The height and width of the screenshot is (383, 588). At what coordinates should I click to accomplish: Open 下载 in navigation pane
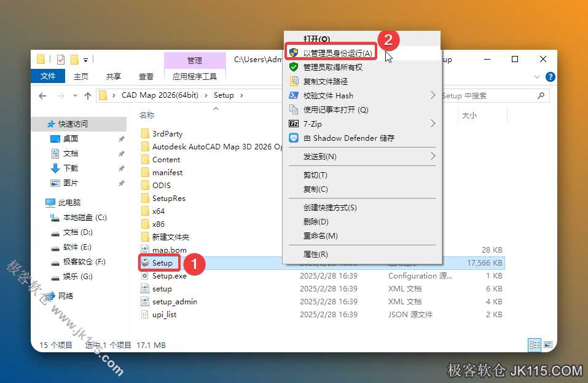coord(70,168)
